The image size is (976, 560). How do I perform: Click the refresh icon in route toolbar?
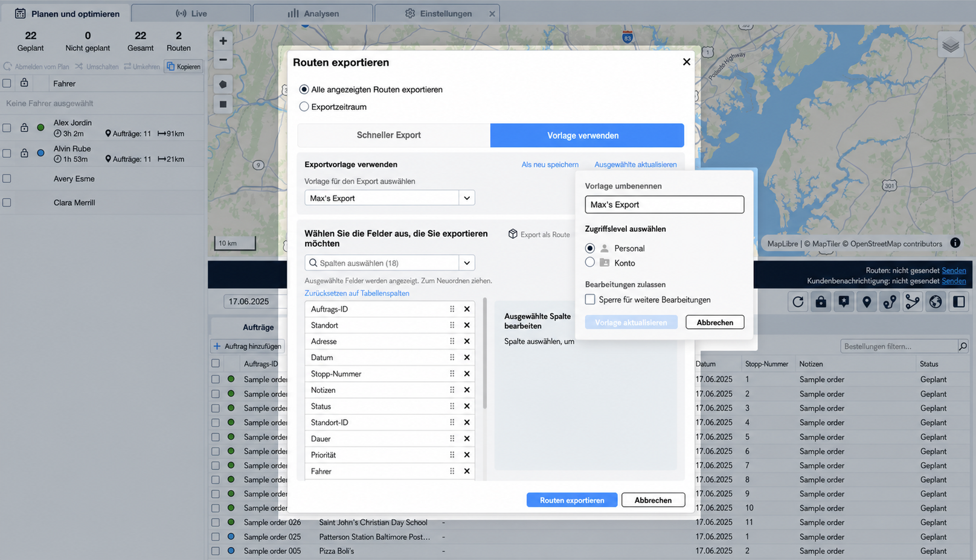point(798,302)
